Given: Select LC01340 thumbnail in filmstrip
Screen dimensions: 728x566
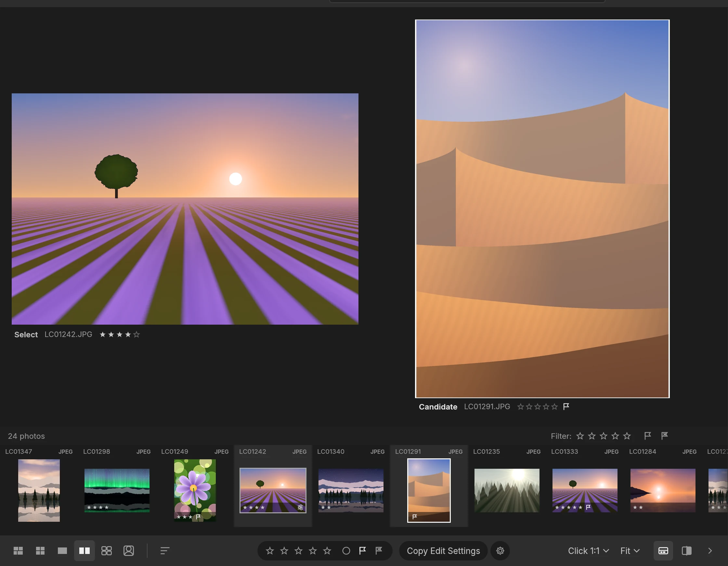Looking at the screenshot, I should pyautogui.click(x=351, y=491).
